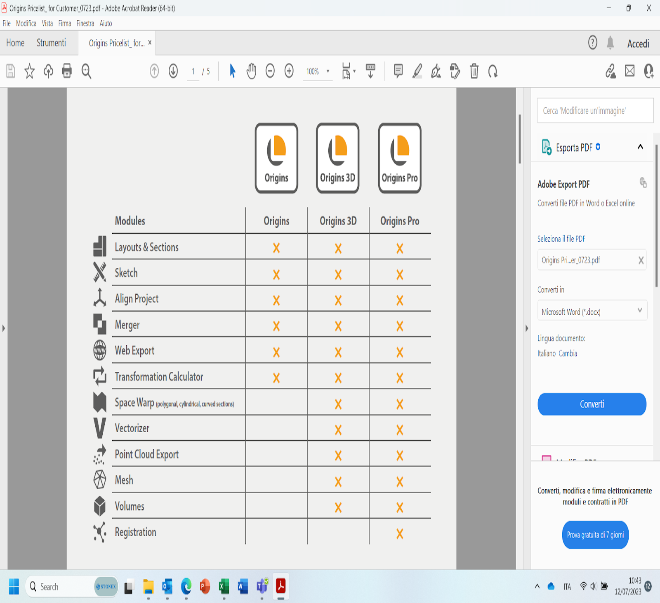Open the fit page options icon
Viewport: 660px width, 603px height.
tap(348, 71)
